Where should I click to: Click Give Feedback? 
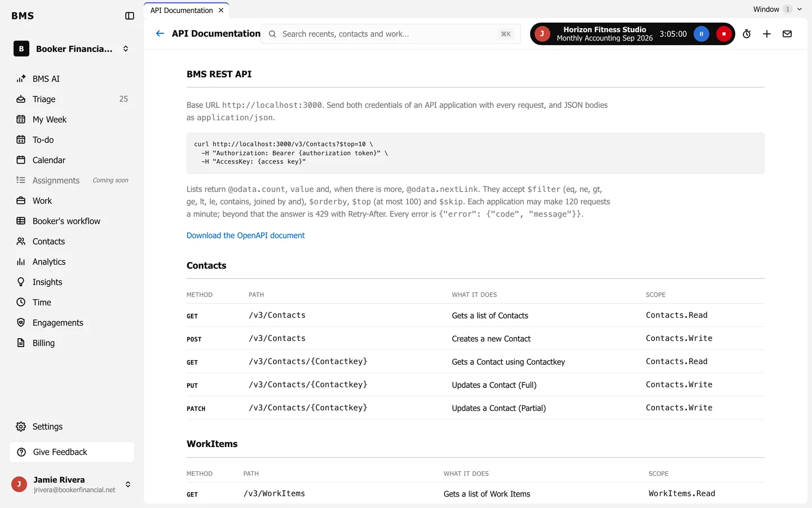[x=72, y=452]
